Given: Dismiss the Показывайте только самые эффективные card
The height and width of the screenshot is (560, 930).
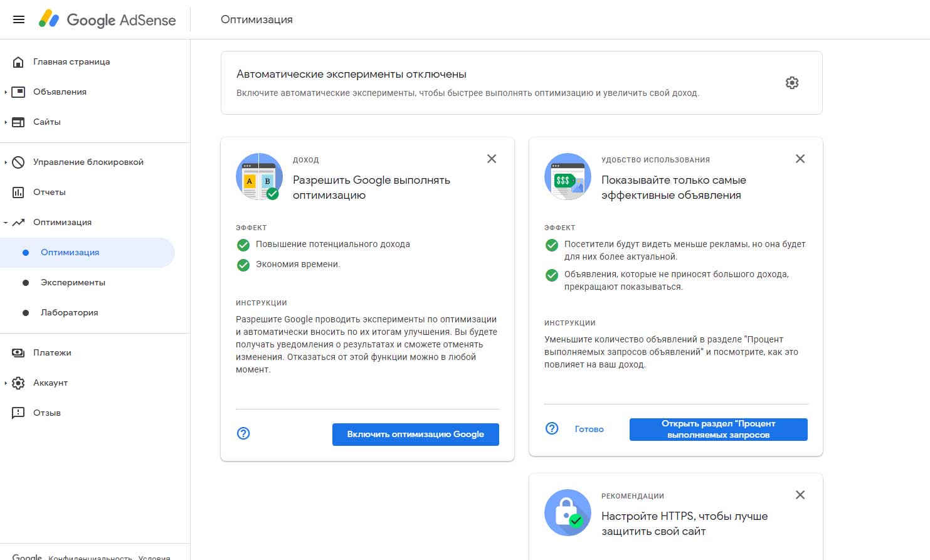Looking at the screenshot, I should click(800, 159).
